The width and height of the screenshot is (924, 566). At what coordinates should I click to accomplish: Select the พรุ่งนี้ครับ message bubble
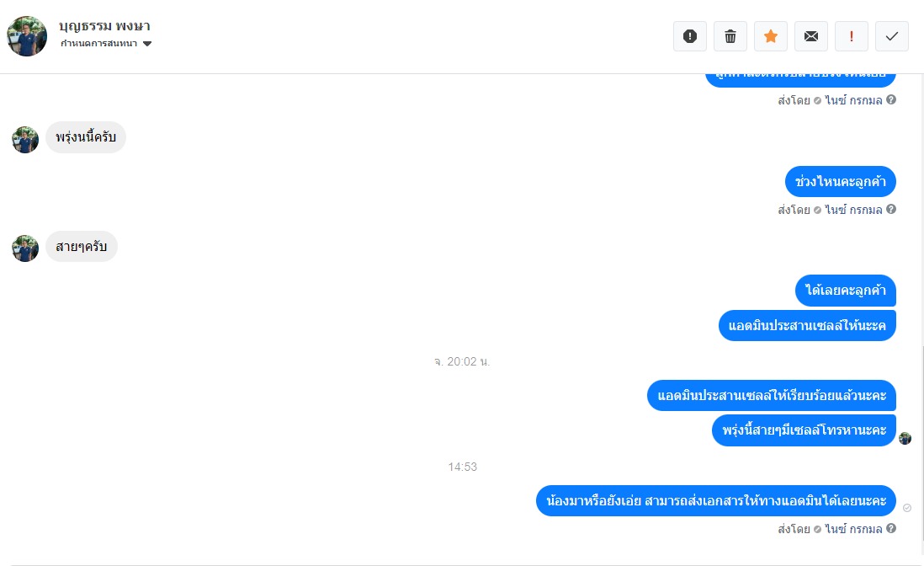[x=86, y=137]
